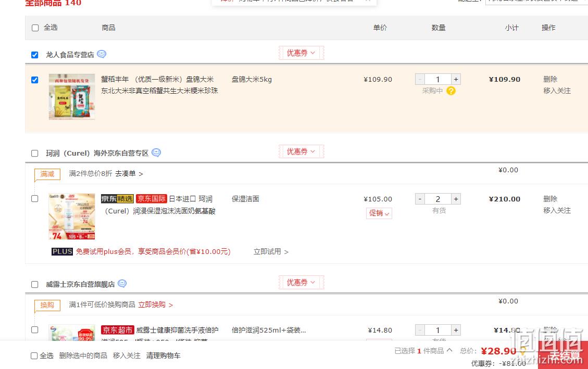Click the PLUS badge under the Curel item
The width and height of the screenshot is (588, 369).
[62, 251]
